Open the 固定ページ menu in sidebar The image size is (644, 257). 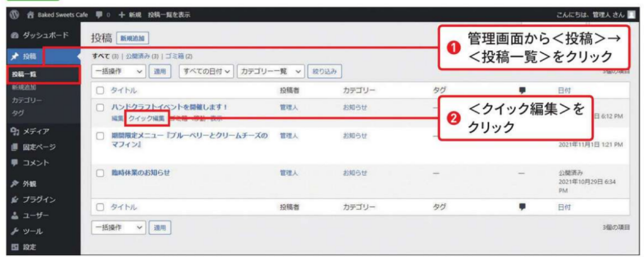click(x=38, y=147)
